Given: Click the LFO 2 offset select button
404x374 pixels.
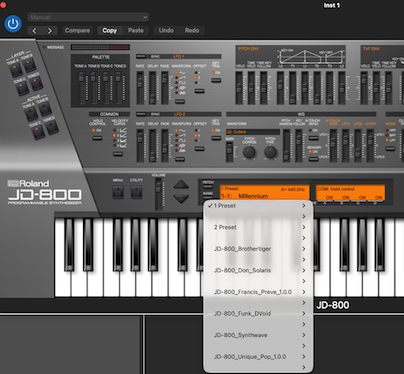Looking at the screenshot, I should coord(199,149).
